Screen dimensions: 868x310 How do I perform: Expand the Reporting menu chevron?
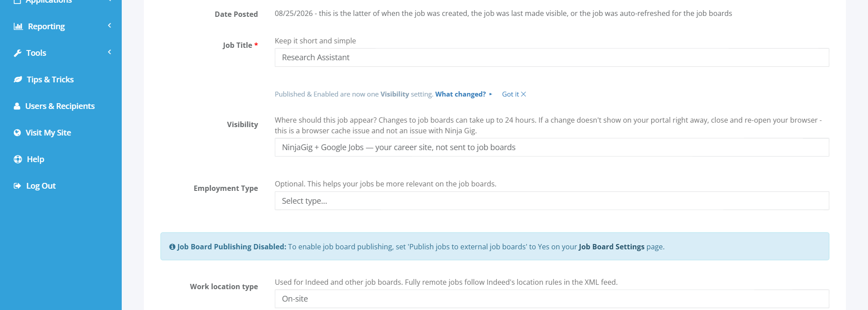click(x=109, y=26)
